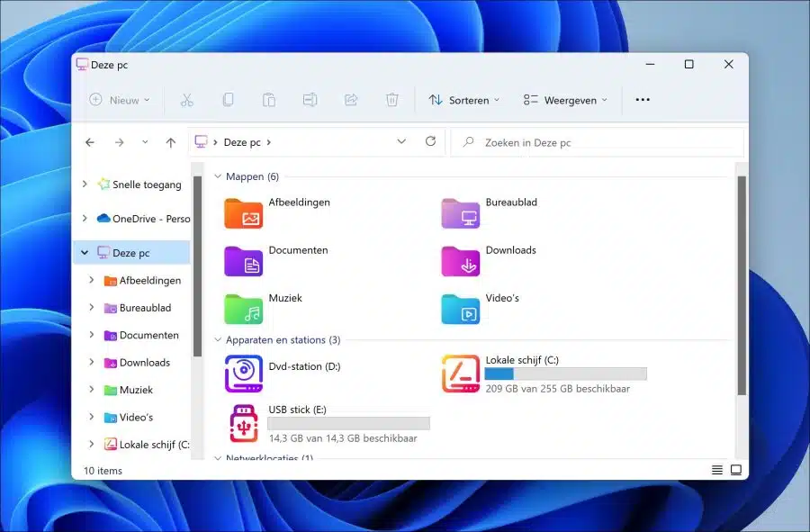The image size is (810, 532).
Task: Open the Afbeeldingen folder icon in main pane
Action: (243, 212)
